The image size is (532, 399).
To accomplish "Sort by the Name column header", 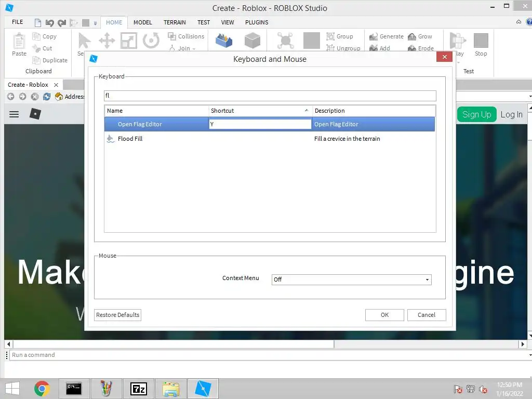I will 156,111.
